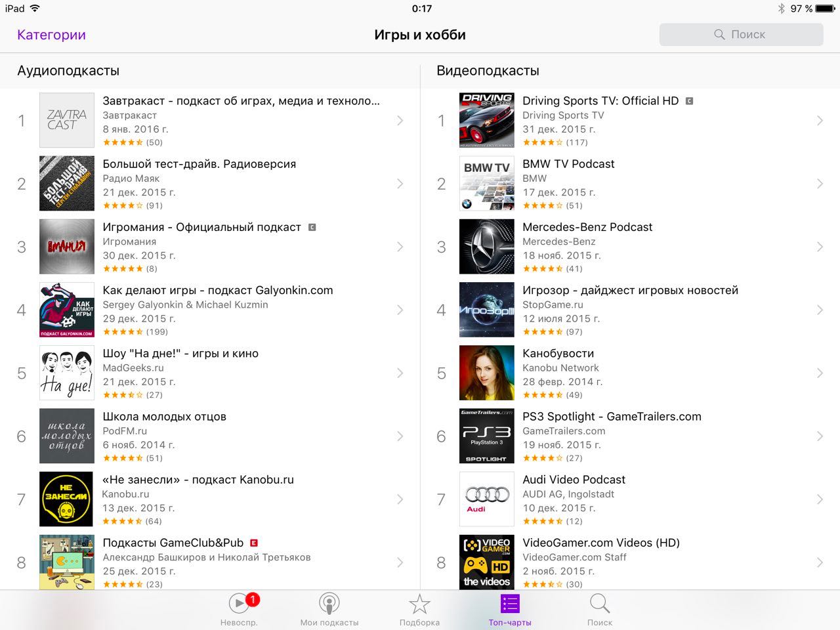Screen dimensions: 840x630
Task: Open Канобувости row chevron arrow
Action: 820,373
